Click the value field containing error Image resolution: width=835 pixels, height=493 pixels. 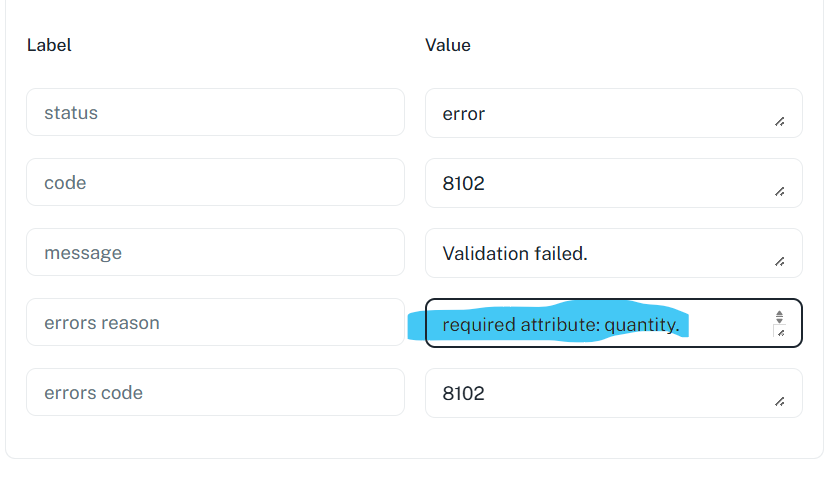pyautogui.click(x=613, y=113)
